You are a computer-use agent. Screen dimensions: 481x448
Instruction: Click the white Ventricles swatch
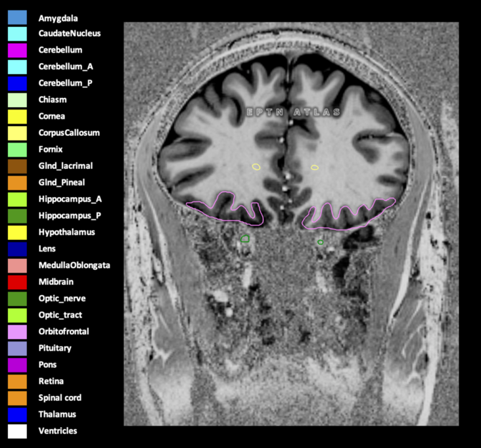click(17, 431)
